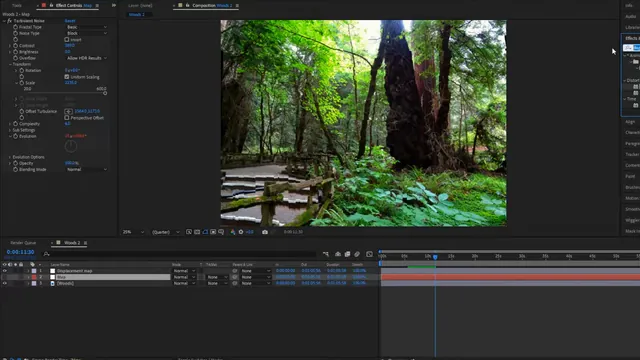Switch to the Layer (none) tab
640x360 pixels.
point(140,5)
